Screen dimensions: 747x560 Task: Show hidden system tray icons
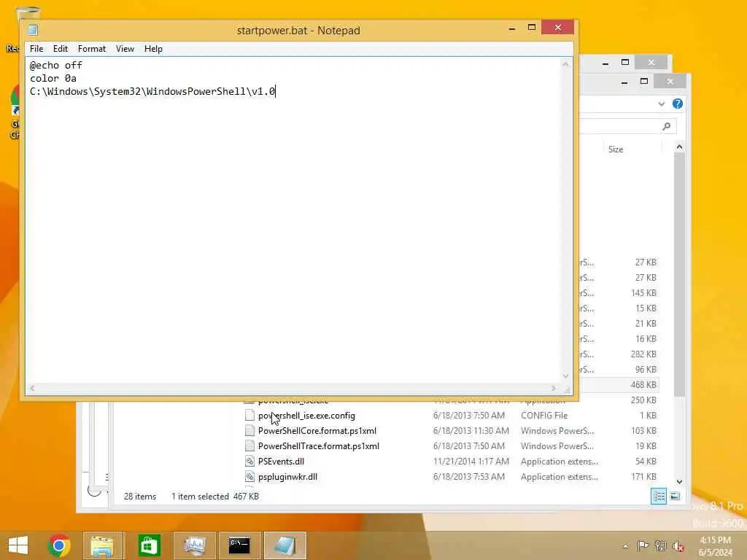click(625, 546)
